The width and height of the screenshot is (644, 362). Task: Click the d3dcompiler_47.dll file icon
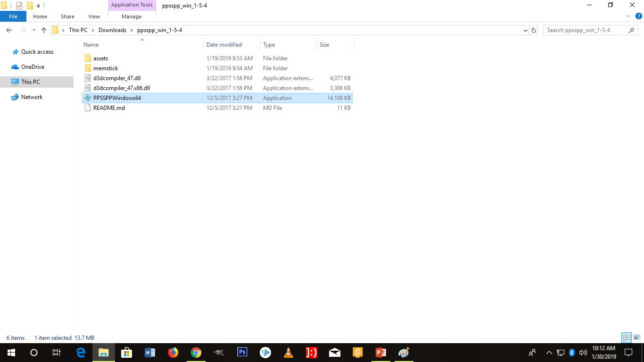88,78
